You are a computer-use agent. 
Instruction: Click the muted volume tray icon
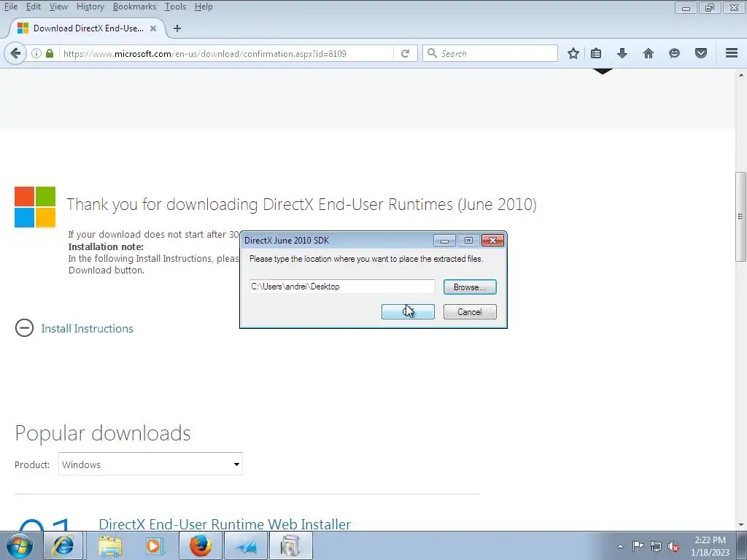pos(673,546)
